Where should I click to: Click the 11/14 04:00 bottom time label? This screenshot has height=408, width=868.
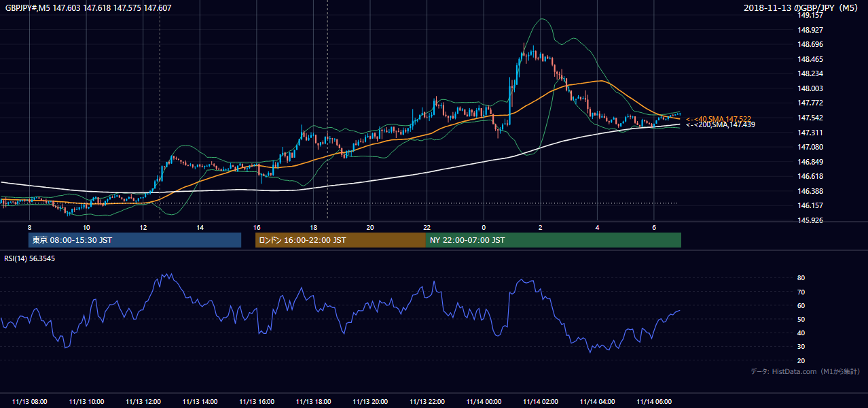pyautogui.click(x=597, y=402)
